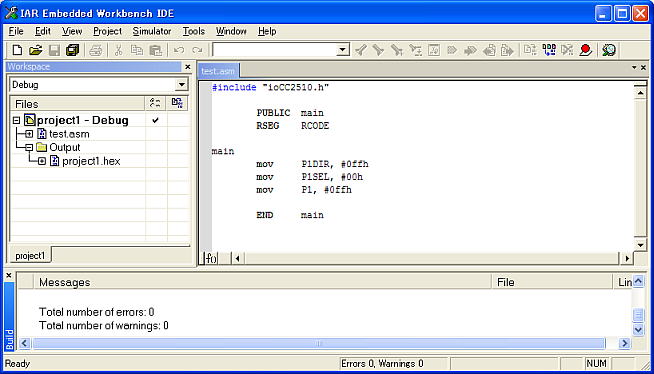This screenshot has height=374, width=654.
Task: Open the View menu
Action: click(x=72, y=31)
